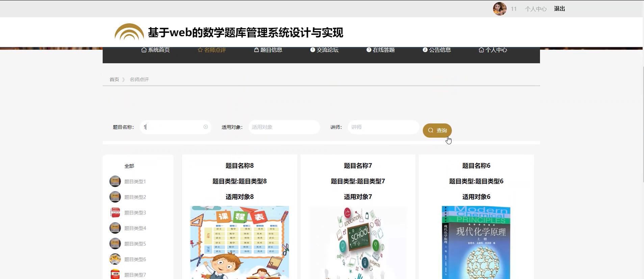Image resolution: width=644 pixels, height=279 pixels.
Task: Open the 名师点评 navigation item
Action: point(212,50)
